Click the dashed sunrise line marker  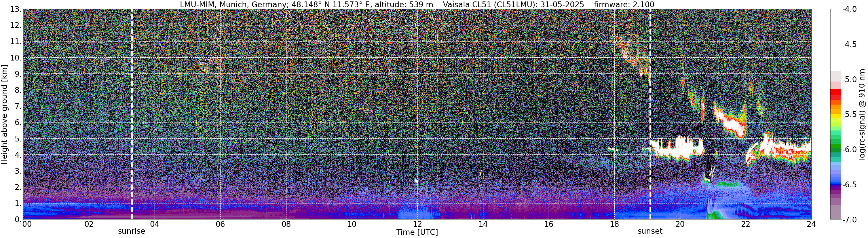(x=132, y=114)
